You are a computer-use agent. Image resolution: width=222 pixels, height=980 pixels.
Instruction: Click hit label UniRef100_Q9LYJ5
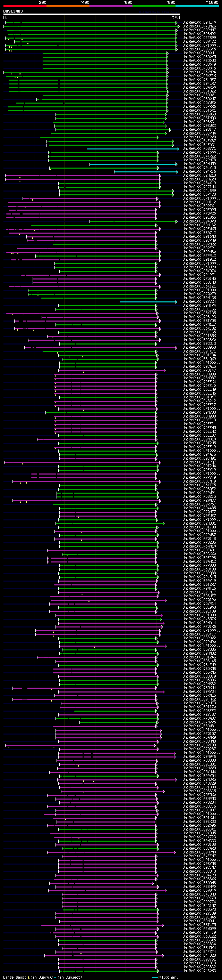coord(199,168)
